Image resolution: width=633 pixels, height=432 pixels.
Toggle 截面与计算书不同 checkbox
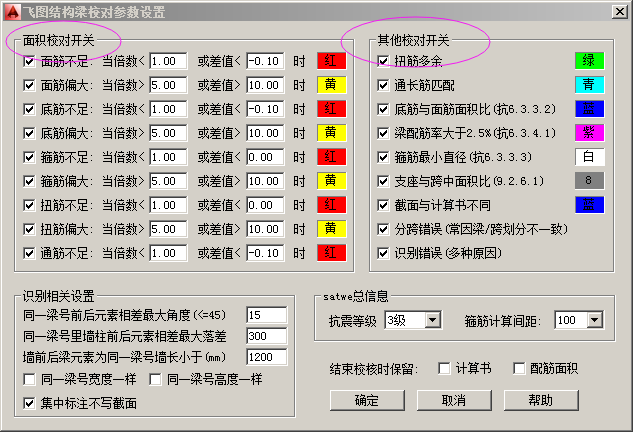click(x=383, y=205)
